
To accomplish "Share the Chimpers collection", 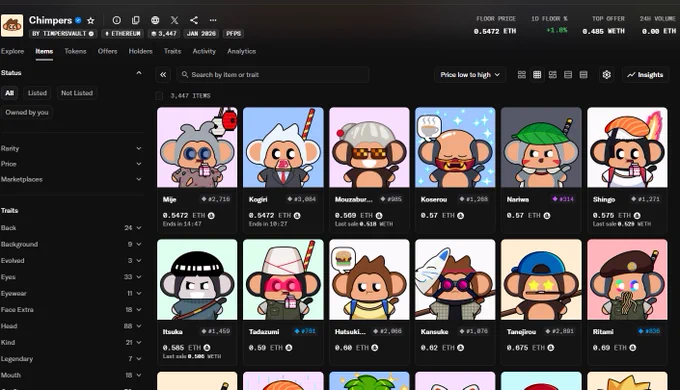I will pos(194,20).
